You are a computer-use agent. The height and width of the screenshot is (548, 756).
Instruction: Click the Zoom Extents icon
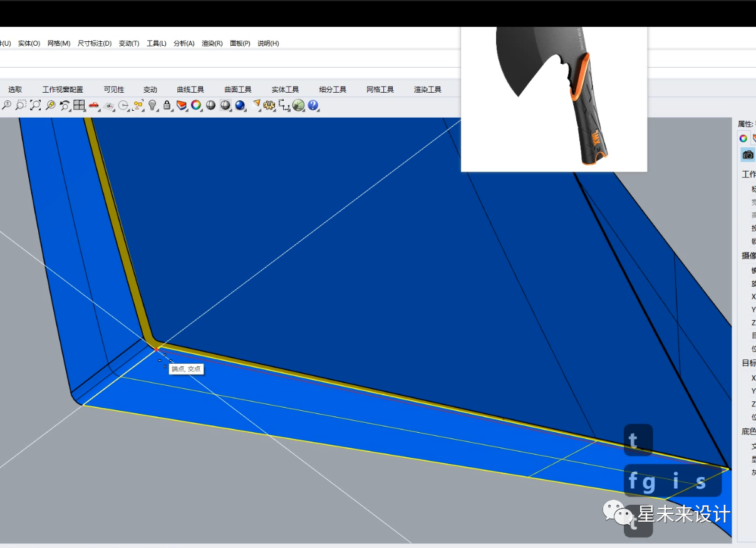[x=36, y=105]
